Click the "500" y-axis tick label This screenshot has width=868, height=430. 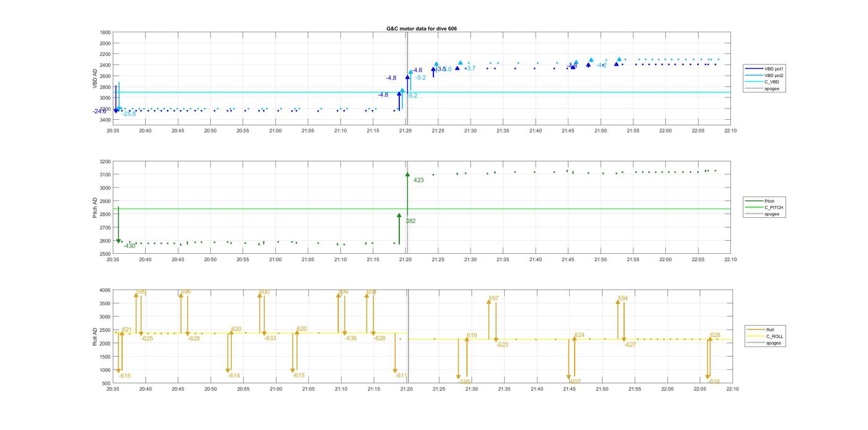point(107,383)
